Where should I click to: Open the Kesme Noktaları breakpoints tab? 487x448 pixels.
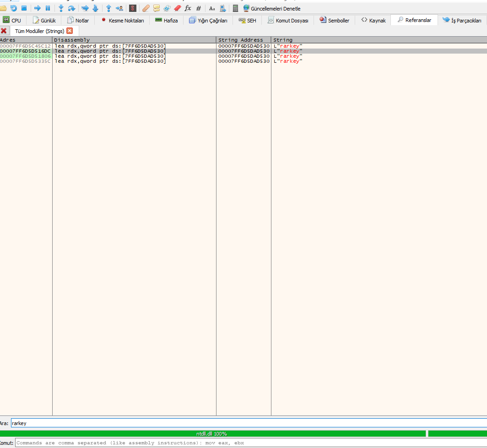(x=123, y=20)
